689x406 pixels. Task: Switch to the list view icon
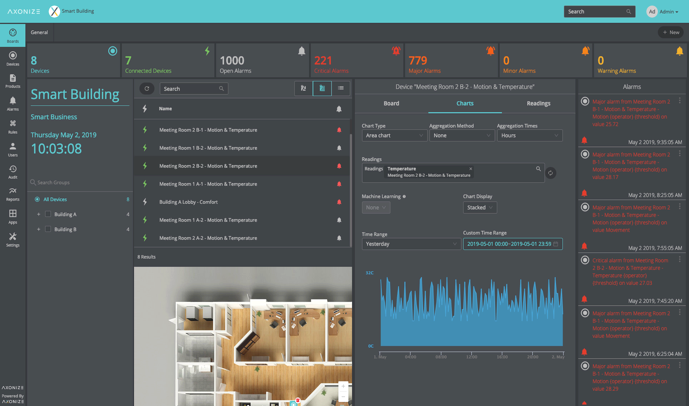coord(341,88)
